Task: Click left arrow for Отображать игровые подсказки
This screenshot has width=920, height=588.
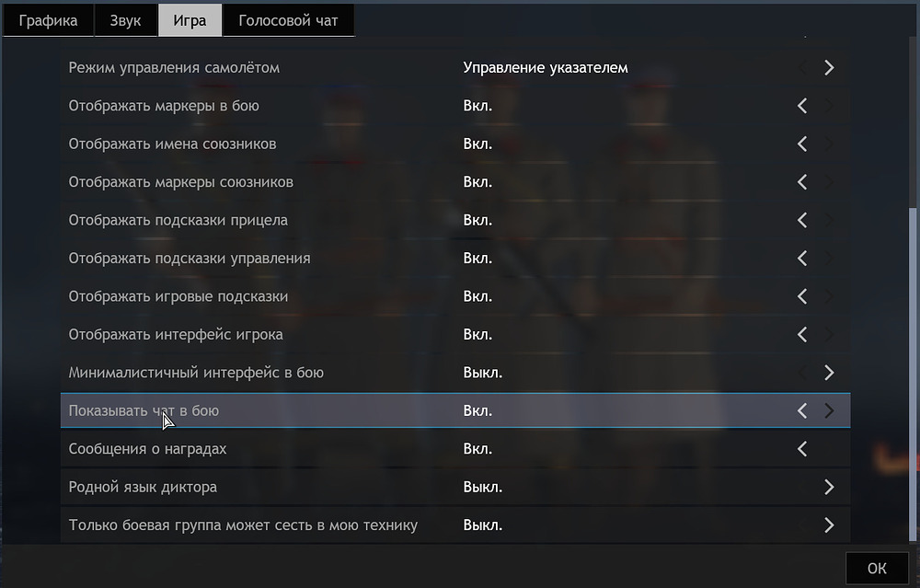Action: click(x=802, y=296)
